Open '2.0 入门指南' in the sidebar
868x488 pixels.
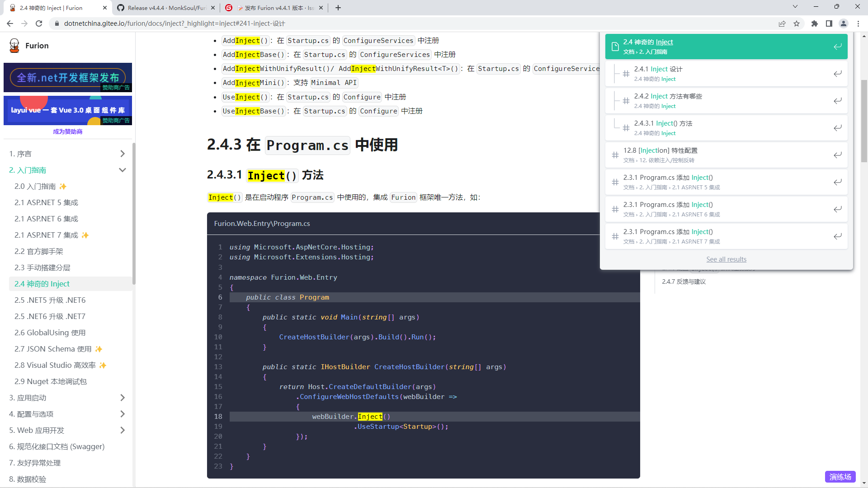(40, 186)
